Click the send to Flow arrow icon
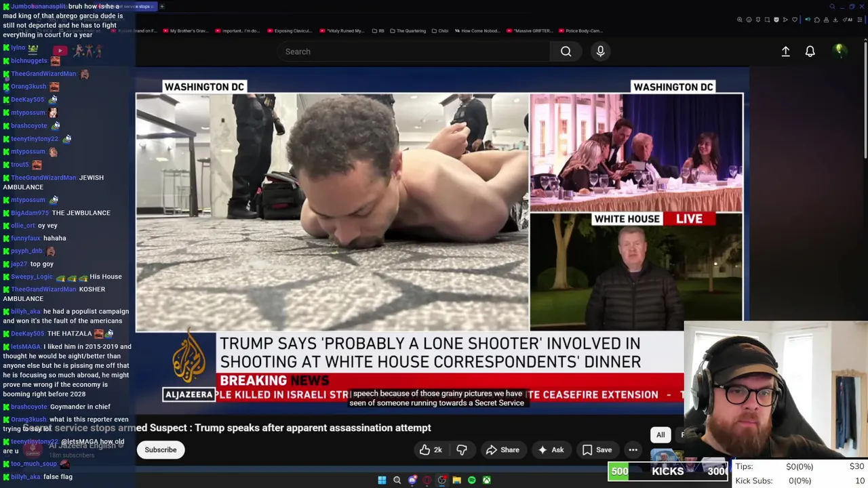This screenshot has width=868, height=488. click(785, 20)
